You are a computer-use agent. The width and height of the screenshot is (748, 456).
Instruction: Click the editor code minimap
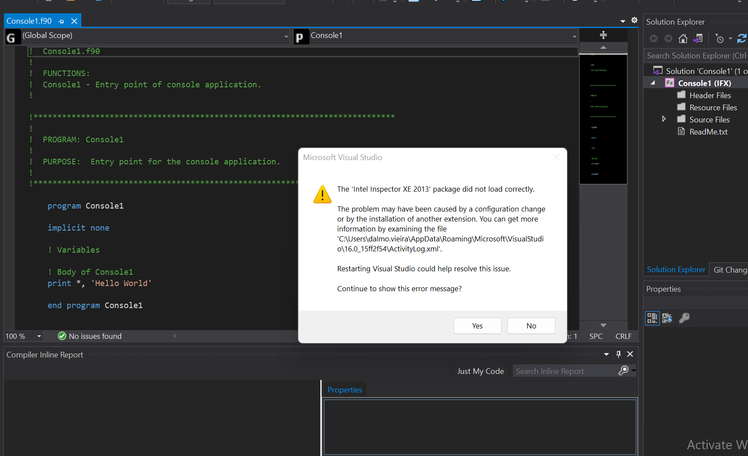point(603,118)
